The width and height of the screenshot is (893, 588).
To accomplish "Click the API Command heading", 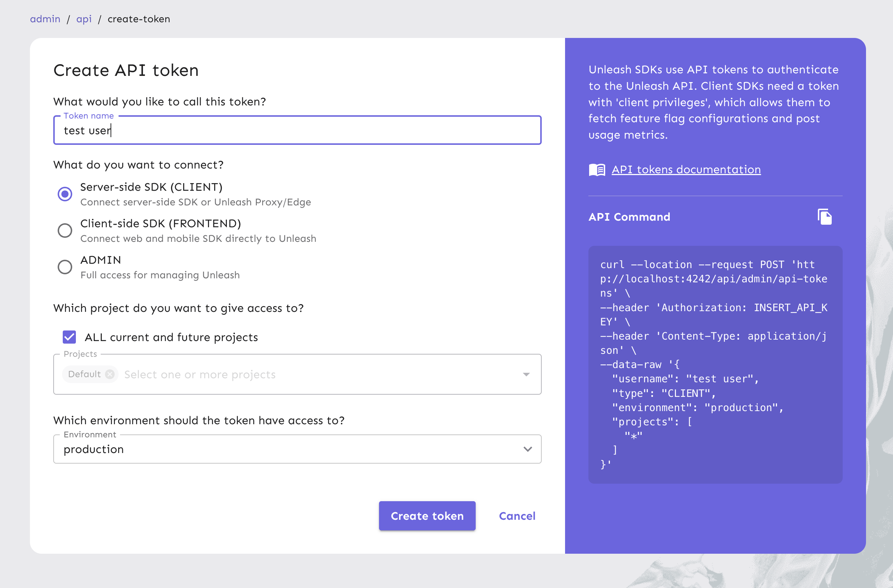I will (629, 217).
